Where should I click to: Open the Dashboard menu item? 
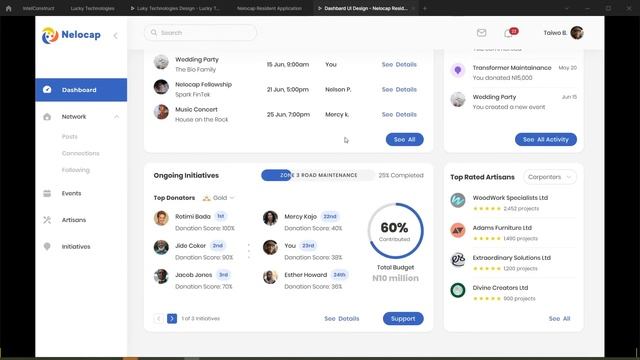point(81,90)
